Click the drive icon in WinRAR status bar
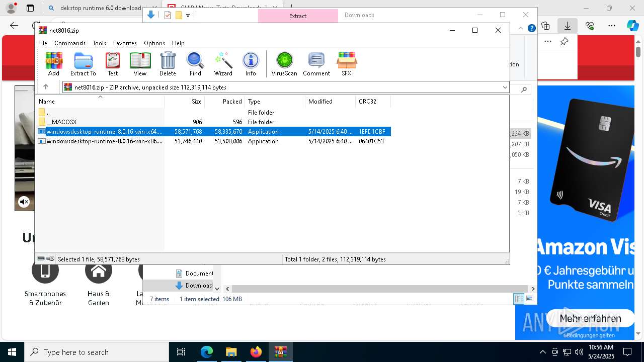This screenshot has width=644, height=362. [x=41, y=259]
